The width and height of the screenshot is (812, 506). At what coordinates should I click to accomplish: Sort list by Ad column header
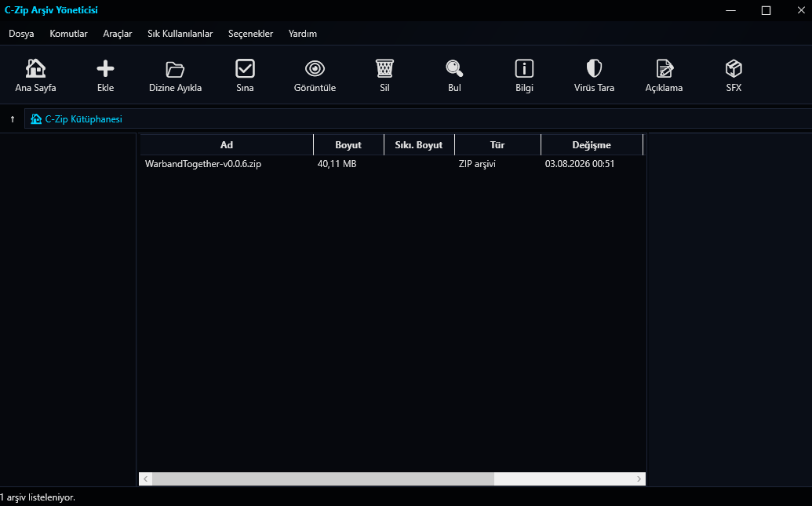tap(226, 145)
